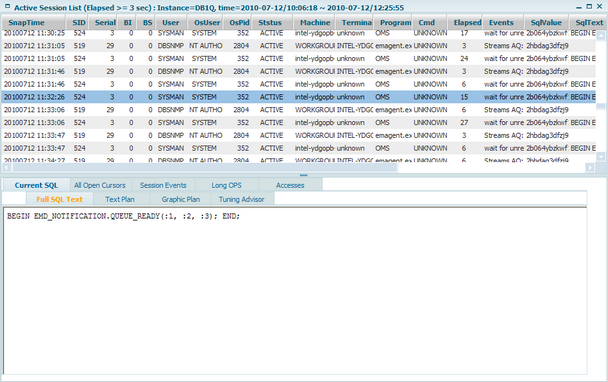Open the window menu icon in title bar

coord(7,7)
